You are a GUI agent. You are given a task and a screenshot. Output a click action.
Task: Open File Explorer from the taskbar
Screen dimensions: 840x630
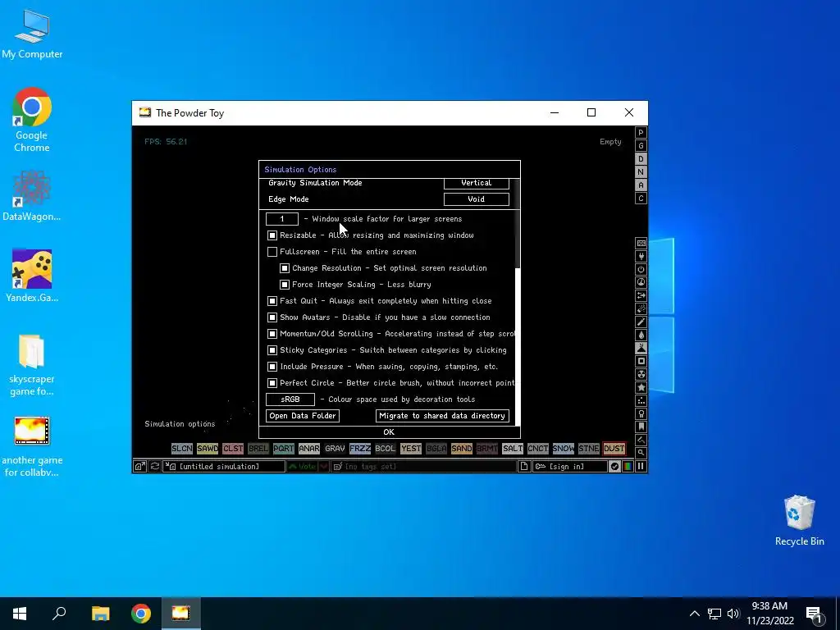[100, 614]
